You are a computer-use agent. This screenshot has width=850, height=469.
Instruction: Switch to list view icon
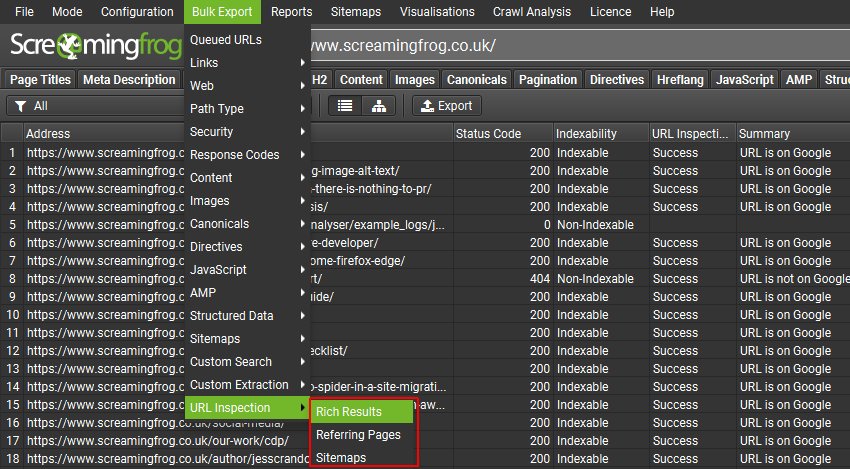[x=345, y=106]
